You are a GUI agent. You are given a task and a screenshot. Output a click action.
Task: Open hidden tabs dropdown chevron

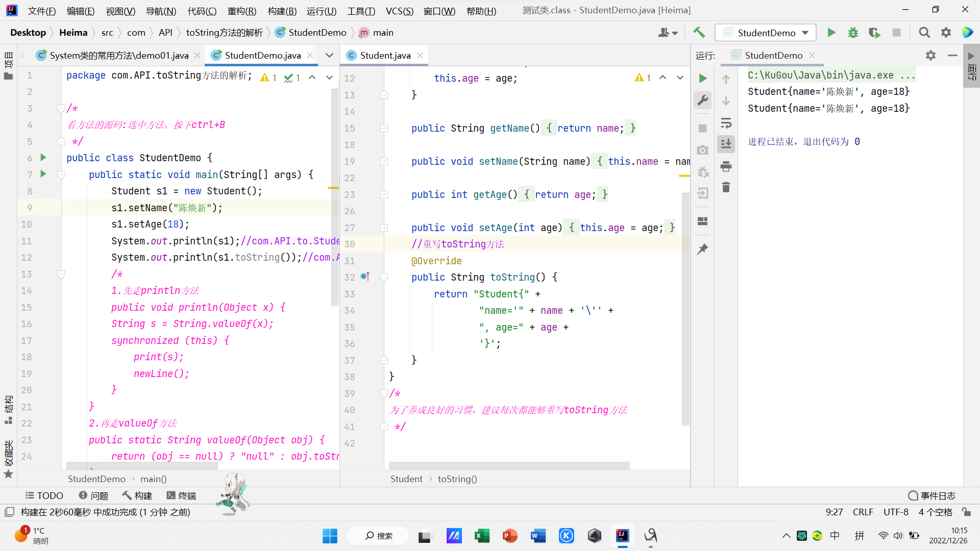(x=329, y=55)
